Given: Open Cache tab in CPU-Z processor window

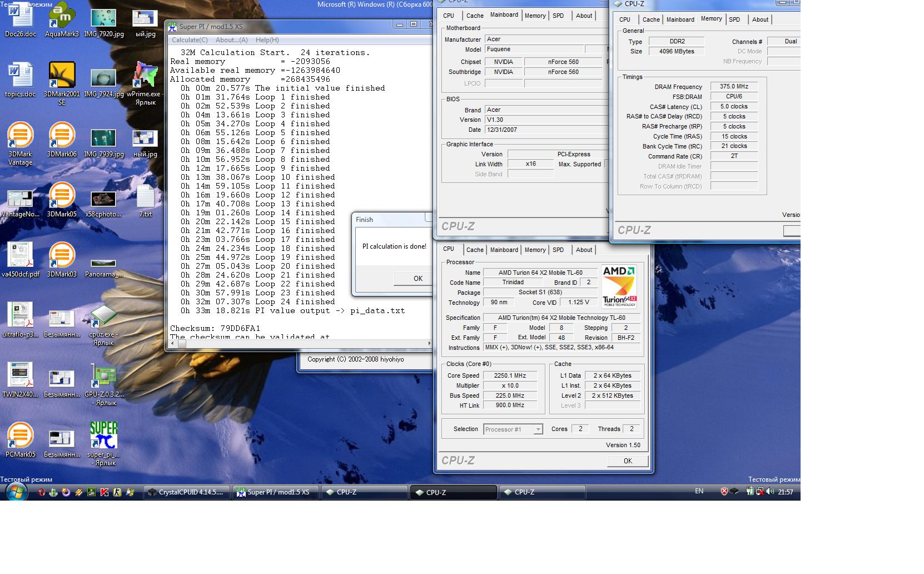Looking at the screenshot, I should pos(475,250).
